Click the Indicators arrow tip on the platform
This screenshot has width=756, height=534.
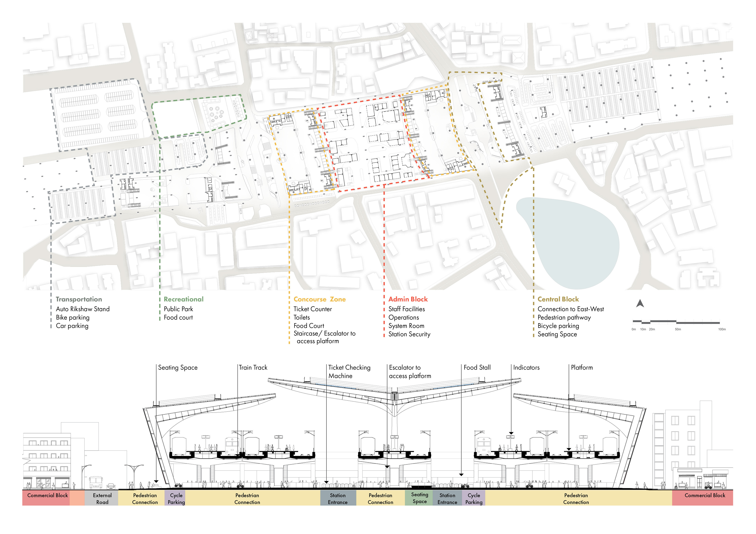click(511, 434)
